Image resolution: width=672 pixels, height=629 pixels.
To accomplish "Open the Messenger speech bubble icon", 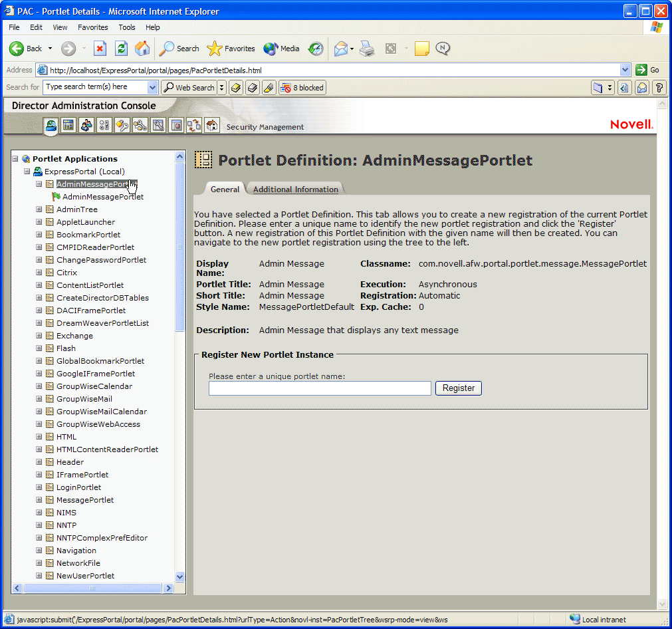I will coord(443,49).
